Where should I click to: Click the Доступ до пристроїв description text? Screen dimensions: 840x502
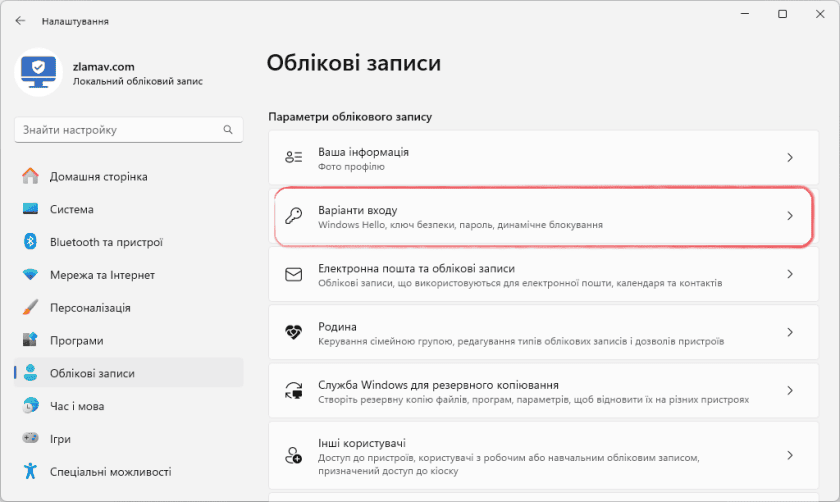tap(508, 464)
